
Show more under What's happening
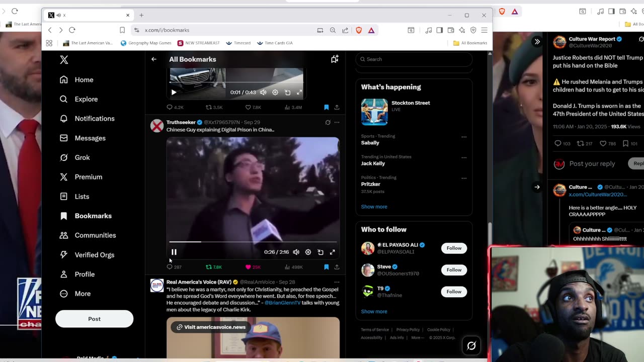tap(374, 207)
